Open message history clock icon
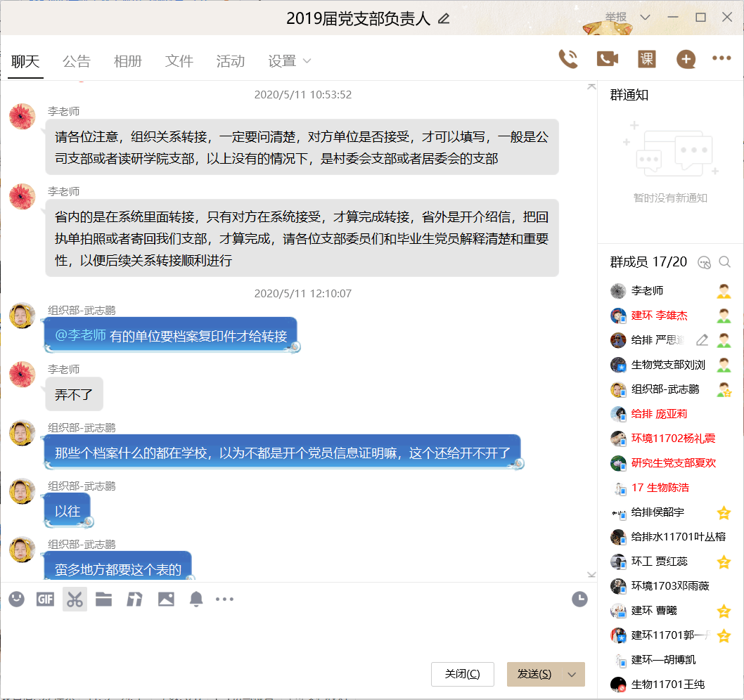Image resolution: width=744 pixels, height=700 pixels. [x=579, y=599]
